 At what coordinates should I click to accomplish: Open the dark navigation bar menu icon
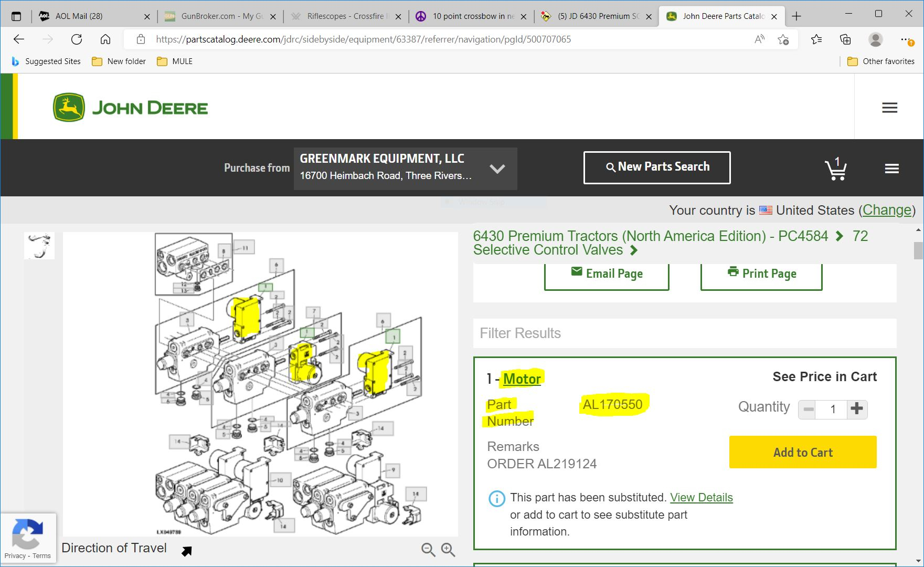(x=891, y=169)
